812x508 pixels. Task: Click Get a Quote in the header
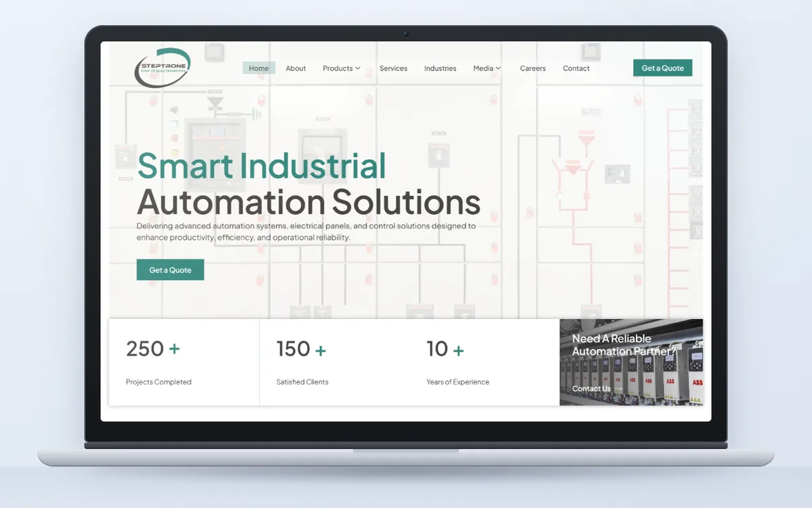click(662, 68)
